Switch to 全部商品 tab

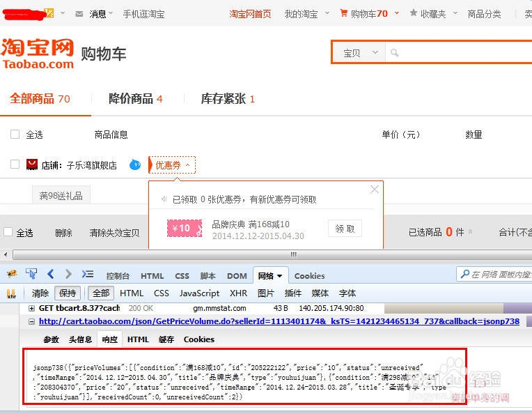40,99
